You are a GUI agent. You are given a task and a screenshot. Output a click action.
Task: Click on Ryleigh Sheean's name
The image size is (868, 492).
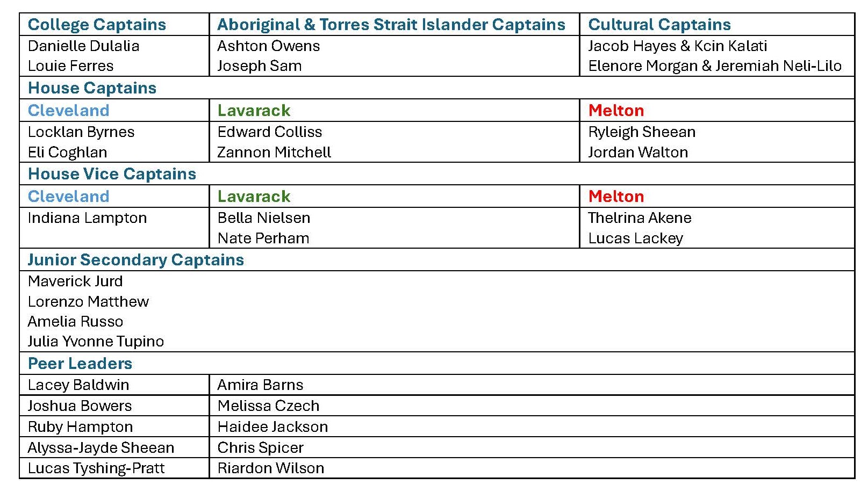click(642, 132)
